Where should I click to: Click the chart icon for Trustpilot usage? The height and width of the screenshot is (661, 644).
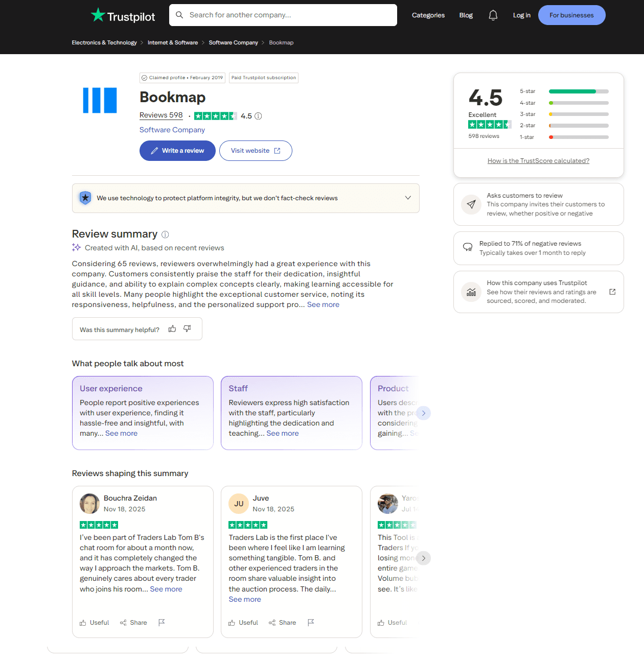pos(471,292)
